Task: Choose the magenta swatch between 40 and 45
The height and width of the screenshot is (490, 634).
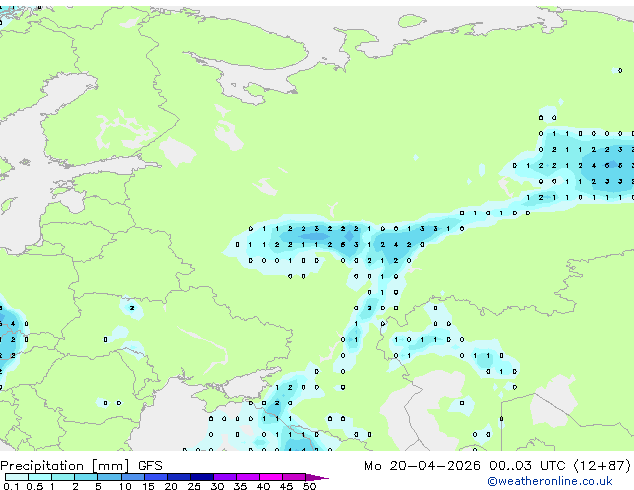Action: (x=271, y=477)
